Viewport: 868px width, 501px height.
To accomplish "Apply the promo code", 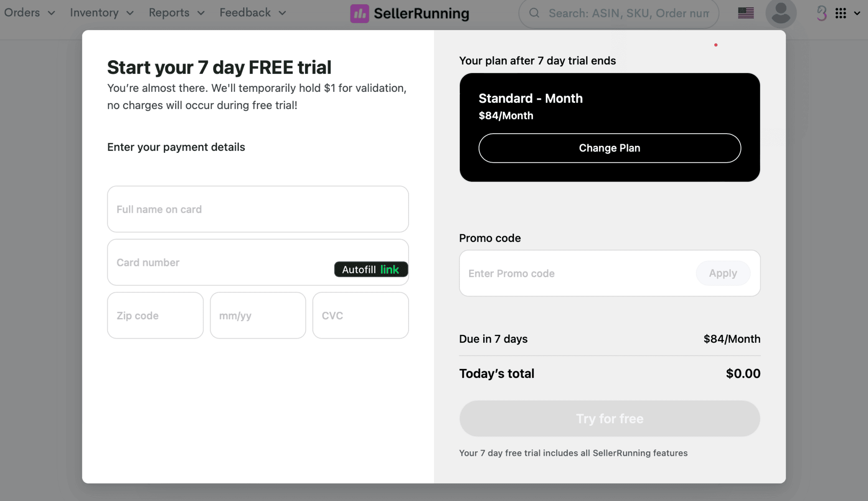I will click(x=723, y=273).
